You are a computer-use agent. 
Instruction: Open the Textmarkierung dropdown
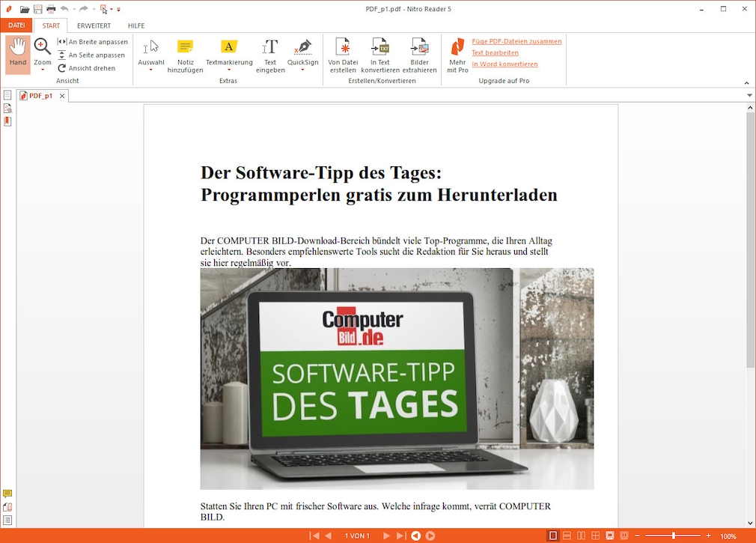(x=229, y=70)
